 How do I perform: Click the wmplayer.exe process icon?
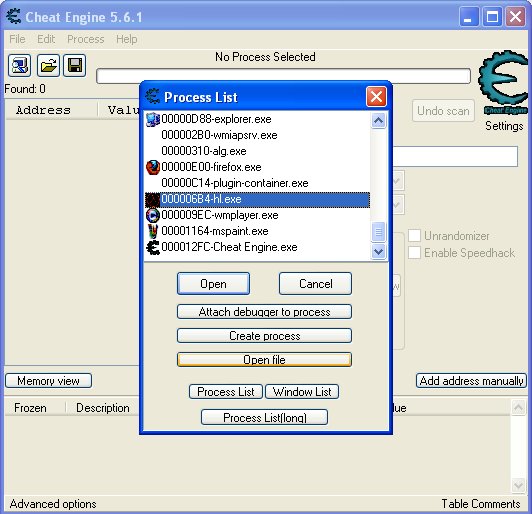[153, 215]
